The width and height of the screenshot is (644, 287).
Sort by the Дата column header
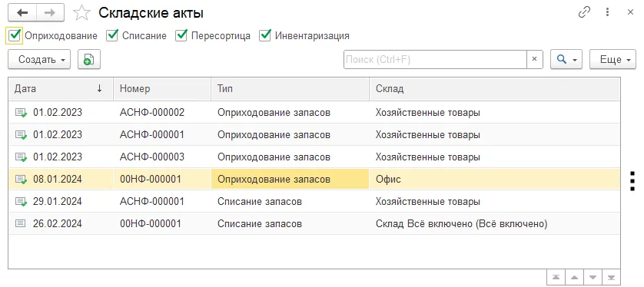click(61, 88)
